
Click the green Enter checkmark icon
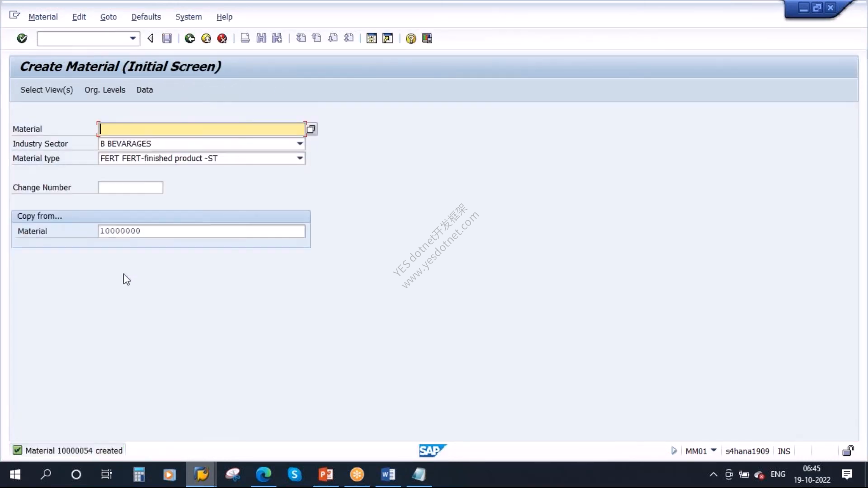click(x=22, y=38)
